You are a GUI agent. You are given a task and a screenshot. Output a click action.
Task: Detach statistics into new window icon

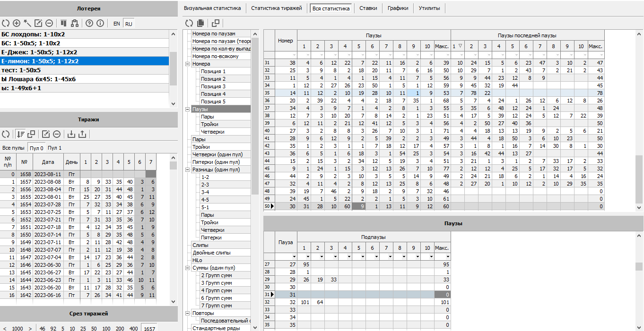tap(215, 23)
